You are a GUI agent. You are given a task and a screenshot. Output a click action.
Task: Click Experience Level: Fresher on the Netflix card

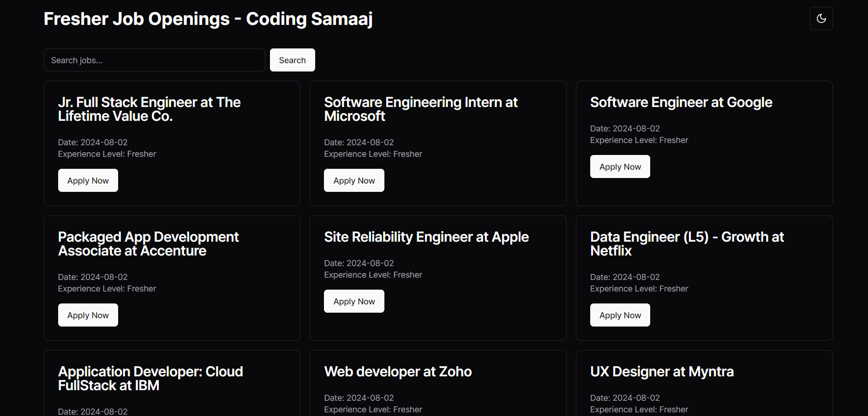(639, 289)
